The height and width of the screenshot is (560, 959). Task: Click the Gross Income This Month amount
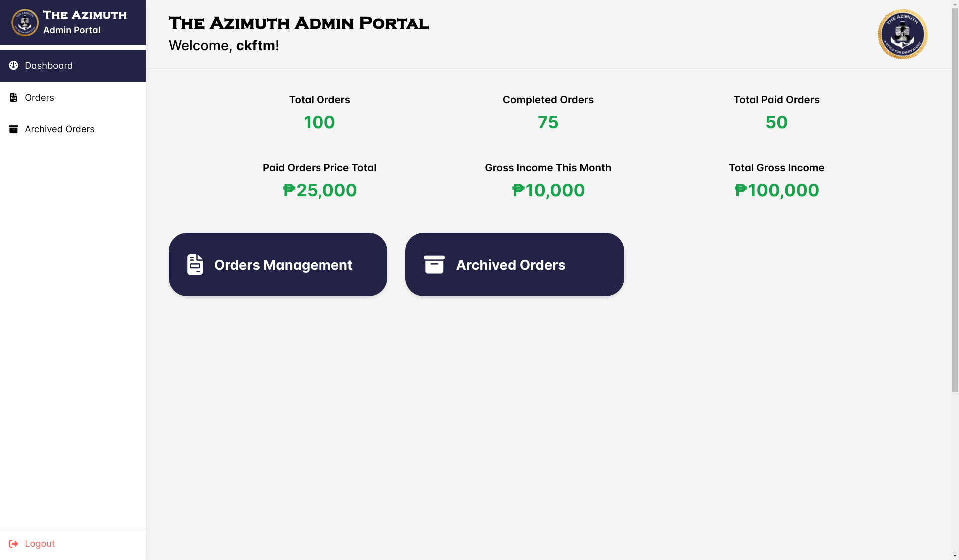coord(548,190)
